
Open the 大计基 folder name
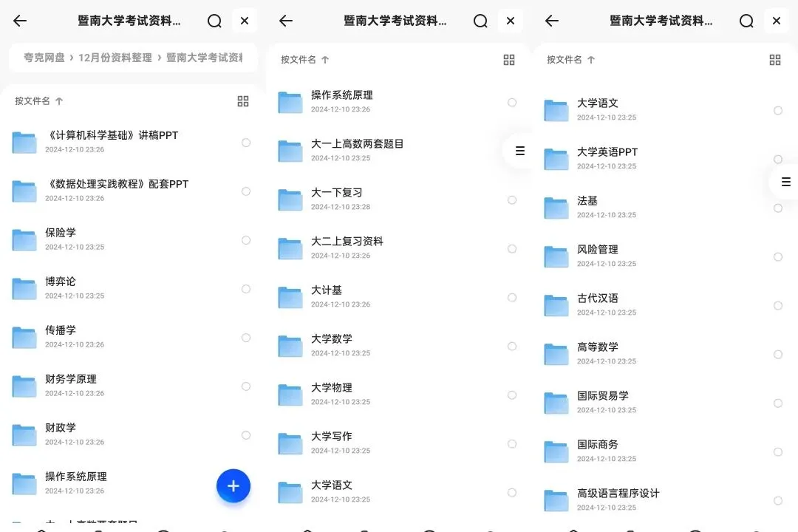tap(327, 290)
